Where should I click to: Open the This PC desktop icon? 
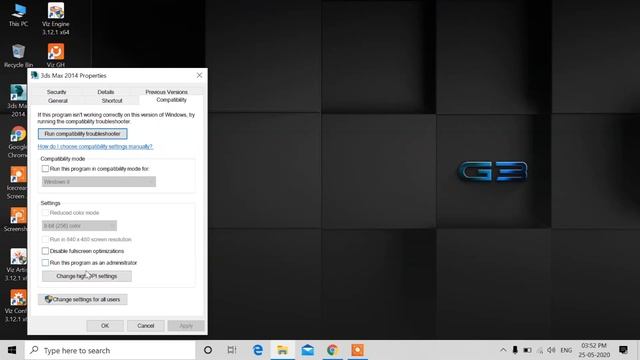click(18, 15)
